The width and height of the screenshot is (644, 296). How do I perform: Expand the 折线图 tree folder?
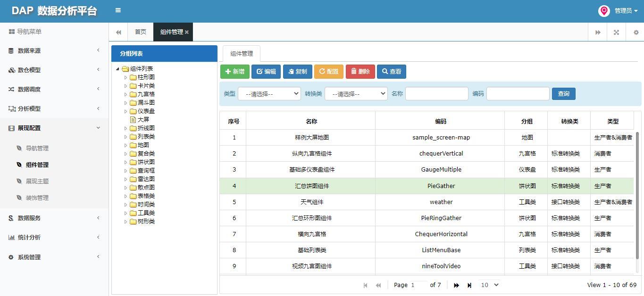(x=126, y=128)
